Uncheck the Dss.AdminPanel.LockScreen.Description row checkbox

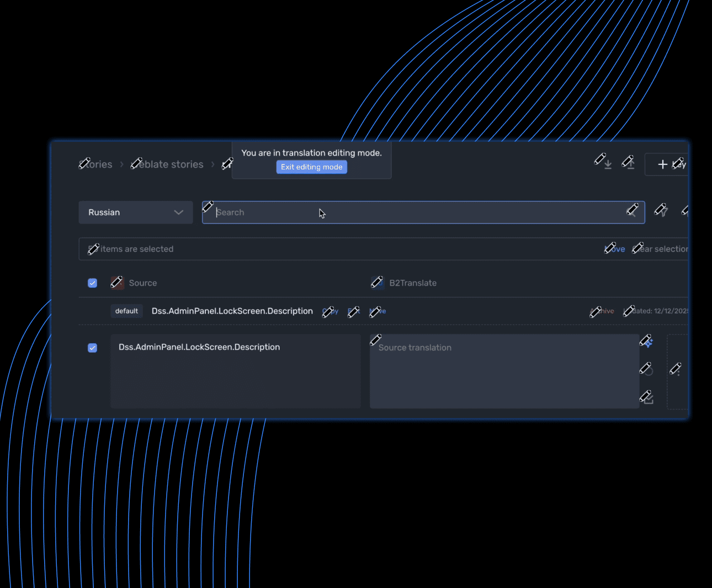pyautogui.click(x=93, y=348)
